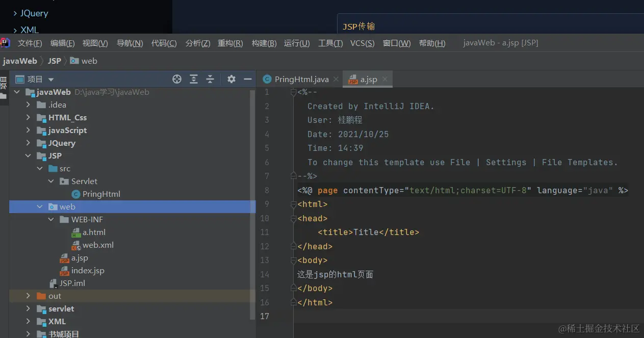Fold the head tag at line 10
The image size is (644, 338).
[x=293, y=219]
